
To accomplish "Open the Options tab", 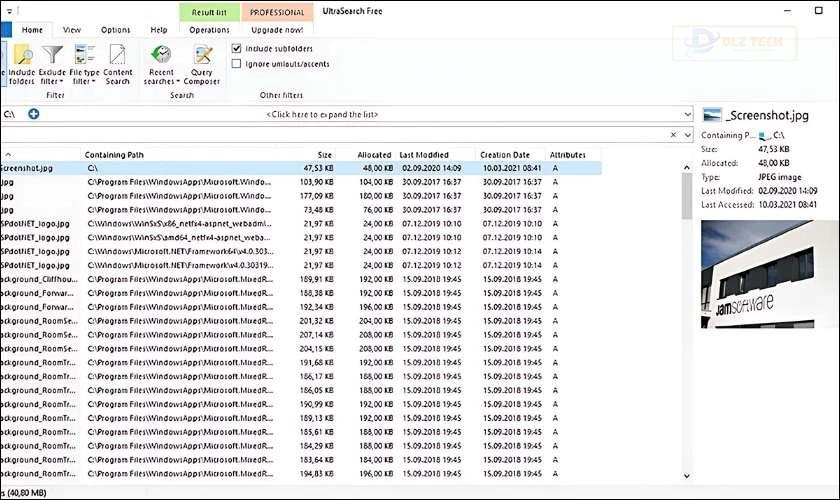I will [x=115, y=30].
